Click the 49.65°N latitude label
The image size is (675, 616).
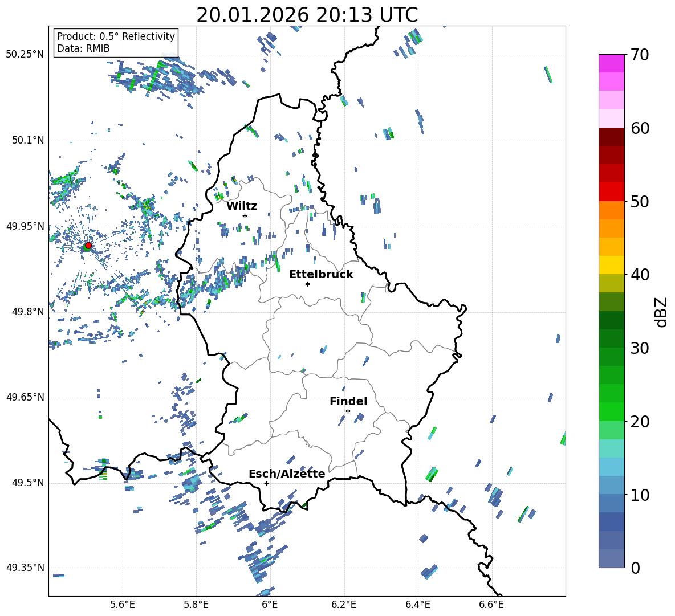pos(25,397)
